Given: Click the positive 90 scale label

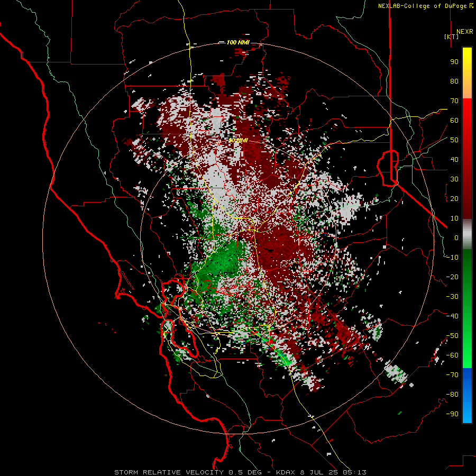Looking at the screenshot, I should click(454, 62).
